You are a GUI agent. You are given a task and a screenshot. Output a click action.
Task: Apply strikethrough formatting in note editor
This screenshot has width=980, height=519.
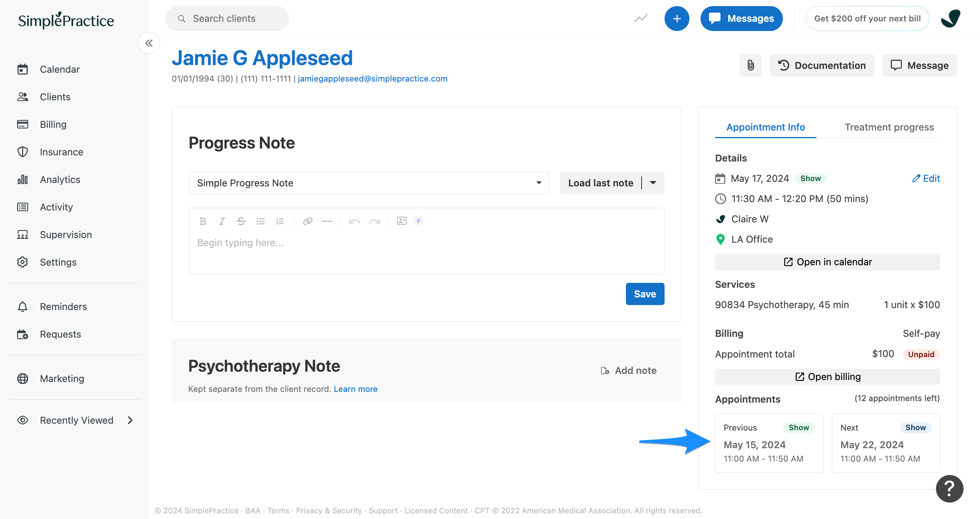[241, 221]
